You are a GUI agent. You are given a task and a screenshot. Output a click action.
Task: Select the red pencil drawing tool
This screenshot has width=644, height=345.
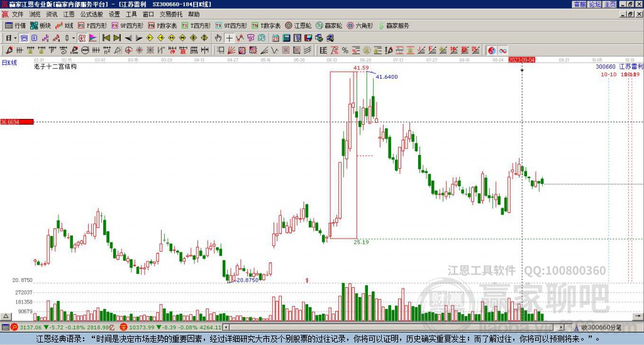tap(9, 50)
